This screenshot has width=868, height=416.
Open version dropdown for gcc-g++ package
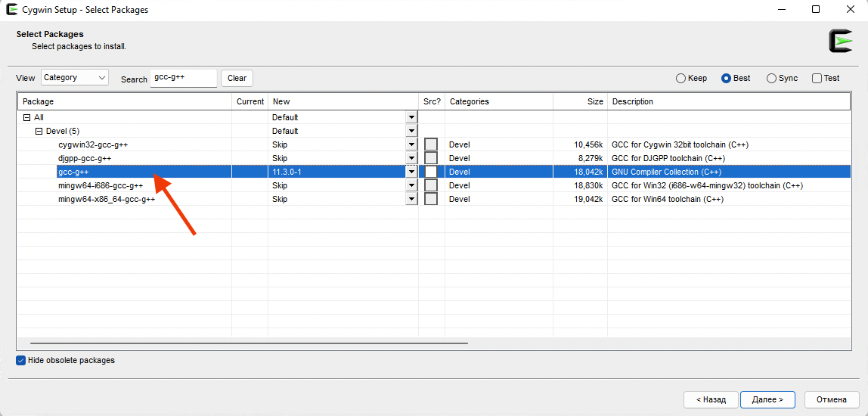[x=411, y=172]
